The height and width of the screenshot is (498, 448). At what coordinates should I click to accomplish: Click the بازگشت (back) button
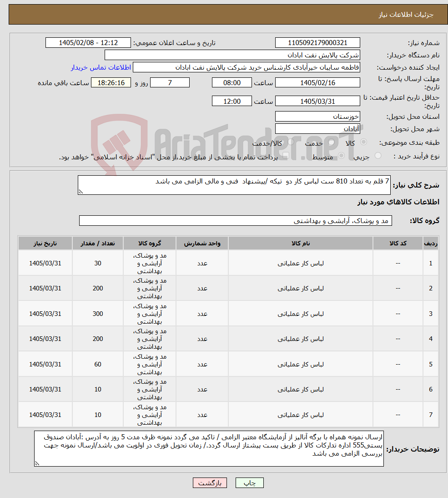point(210,483)
